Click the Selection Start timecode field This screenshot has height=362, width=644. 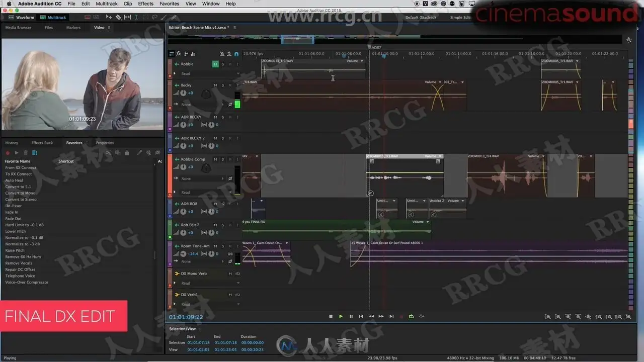pyautogui.click(x=197, y=343)
